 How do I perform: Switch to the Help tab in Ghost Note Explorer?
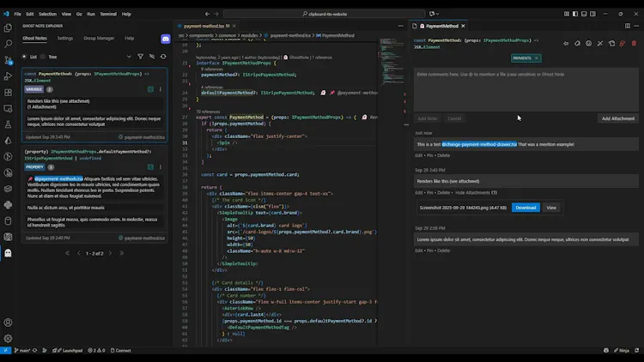tap(130, 38)
